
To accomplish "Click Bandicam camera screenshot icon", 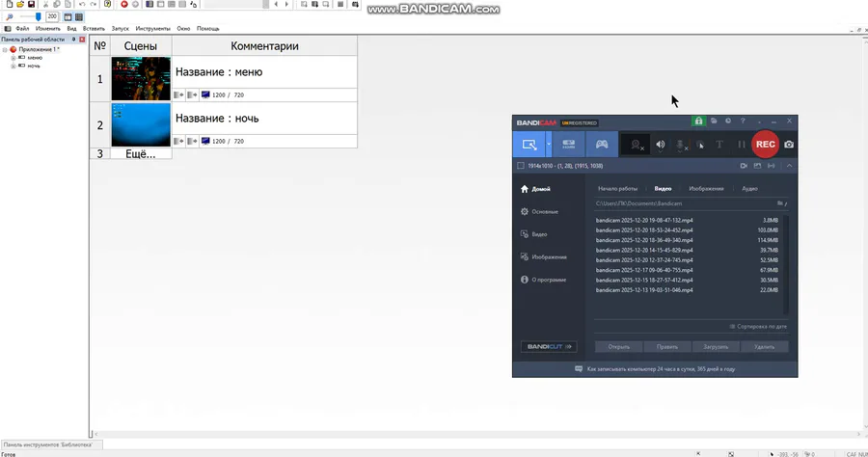I will (x=789, y=145).
